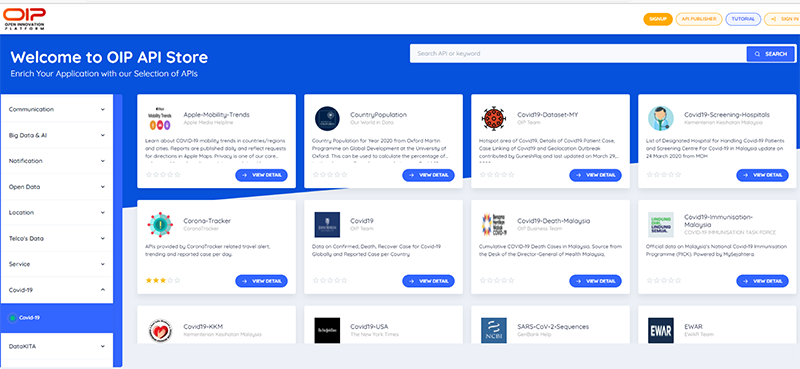
Task: Click 'Our World in Data' publisher text
Action: 371,122
